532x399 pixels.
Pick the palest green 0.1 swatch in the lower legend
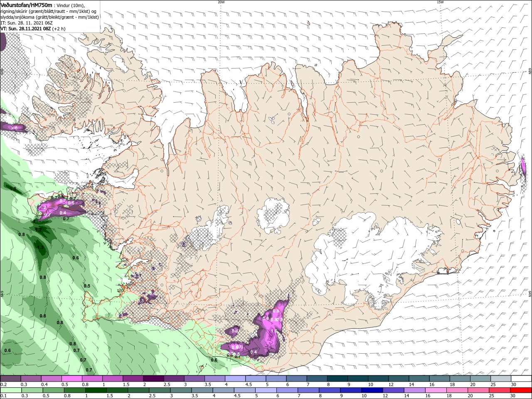click(x=10, y=390)
